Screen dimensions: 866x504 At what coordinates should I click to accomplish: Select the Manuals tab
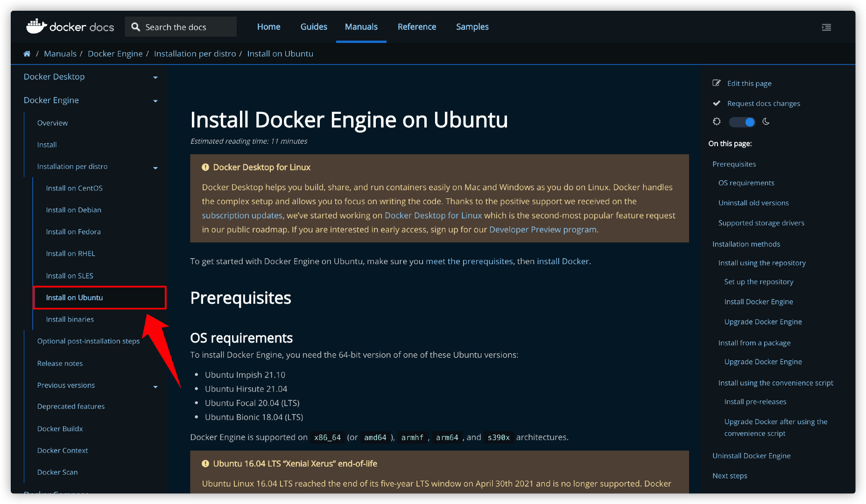361,27
